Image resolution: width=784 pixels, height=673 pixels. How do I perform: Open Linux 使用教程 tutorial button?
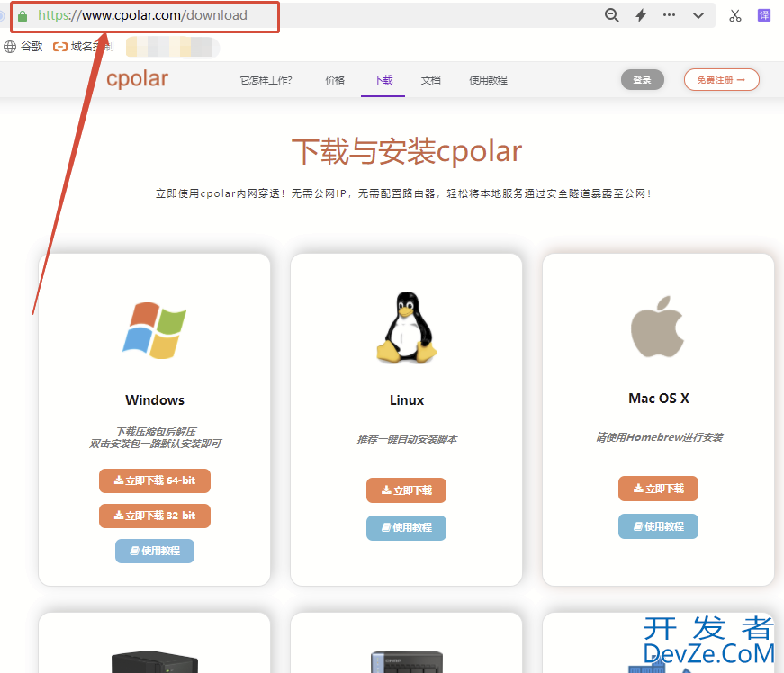(x=407, y=527)
